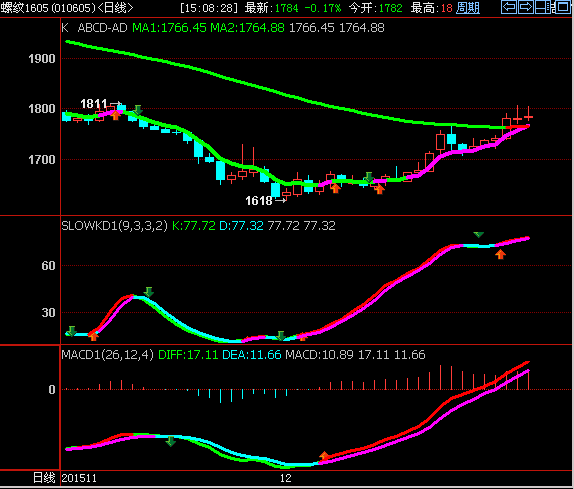Maximize chart with window icon at top right

pos(563,7)
